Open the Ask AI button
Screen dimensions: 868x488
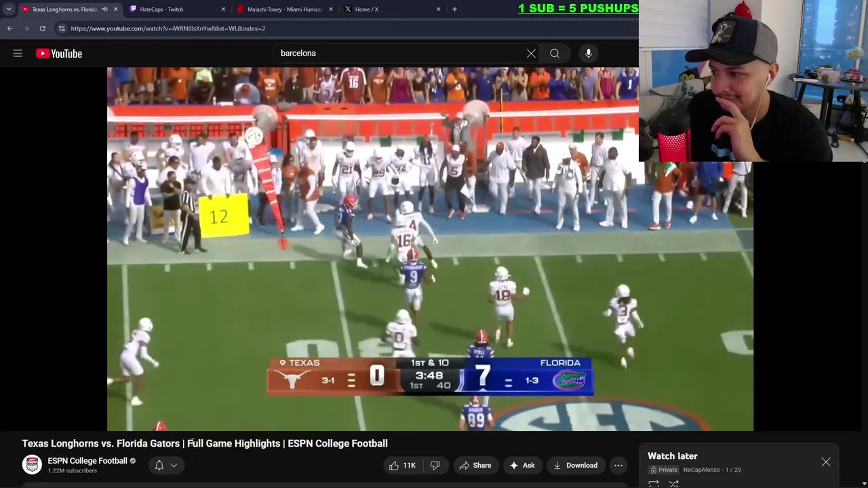(522, 466)
